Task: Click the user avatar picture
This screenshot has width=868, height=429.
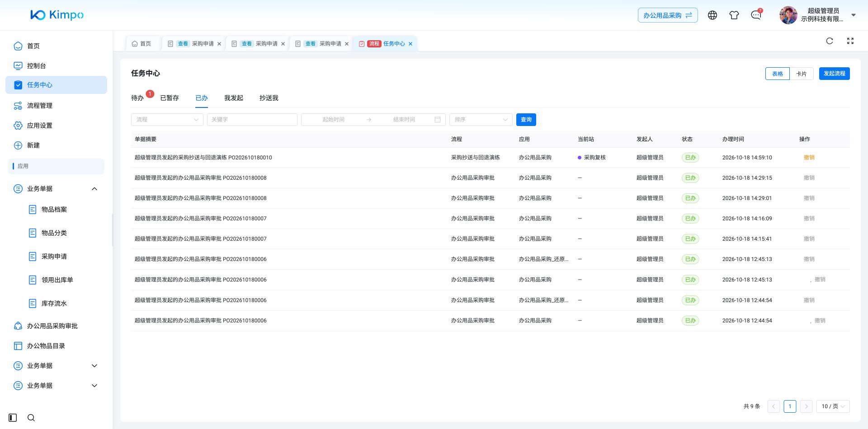Action: pyautogui.click(x=788, y=15)
